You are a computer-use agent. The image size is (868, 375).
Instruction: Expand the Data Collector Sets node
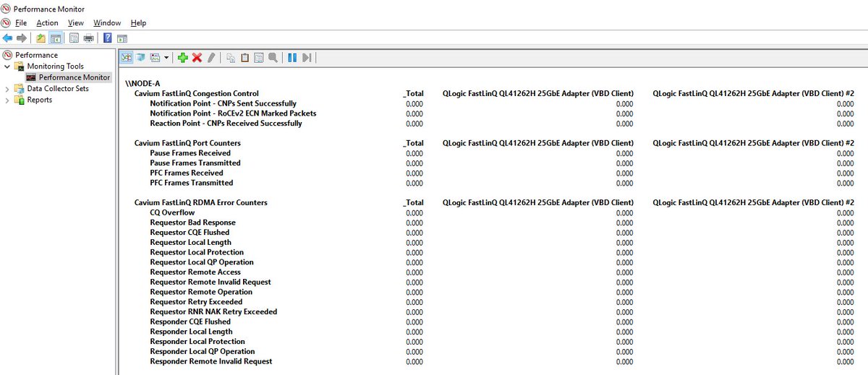(8, 89)
